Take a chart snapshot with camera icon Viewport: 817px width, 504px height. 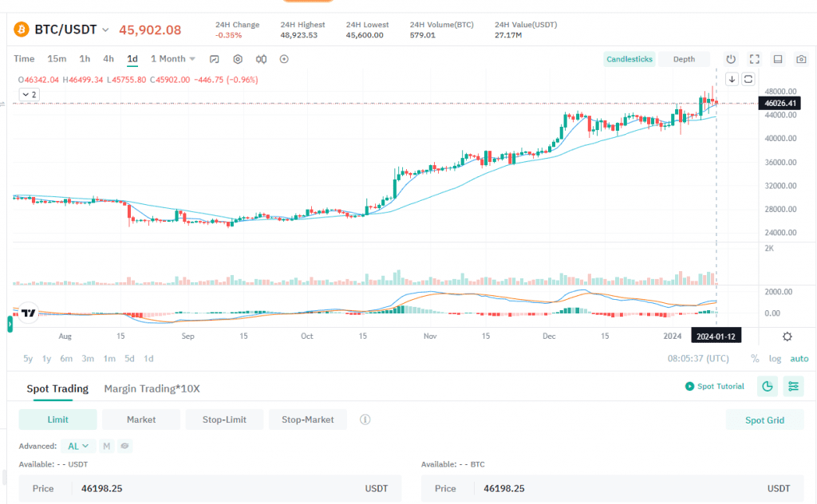[x=801, y=59]
